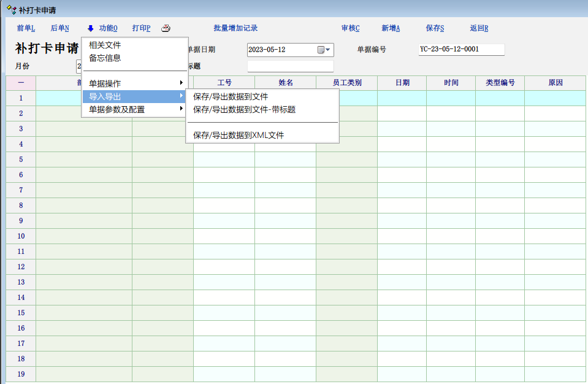
Task: Open 相关文件 from the menu
Action: pos(105,45)
